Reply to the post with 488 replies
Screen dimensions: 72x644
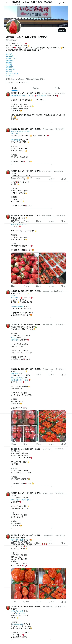(13, 286)
